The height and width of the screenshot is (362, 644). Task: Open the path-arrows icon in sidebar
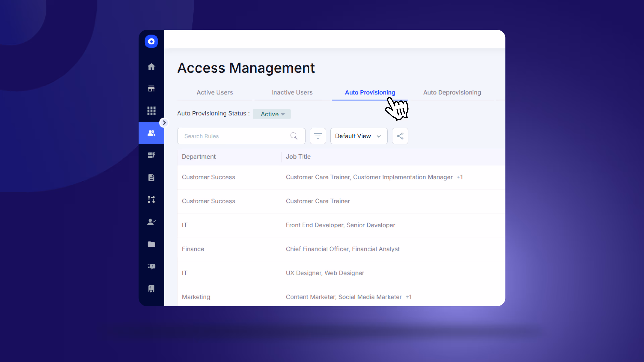tap(151, 200)
